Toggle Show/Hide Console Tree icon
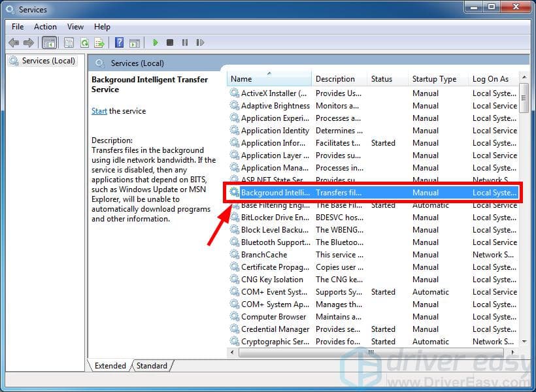The image size is (536, 392). tap(49, 42)
